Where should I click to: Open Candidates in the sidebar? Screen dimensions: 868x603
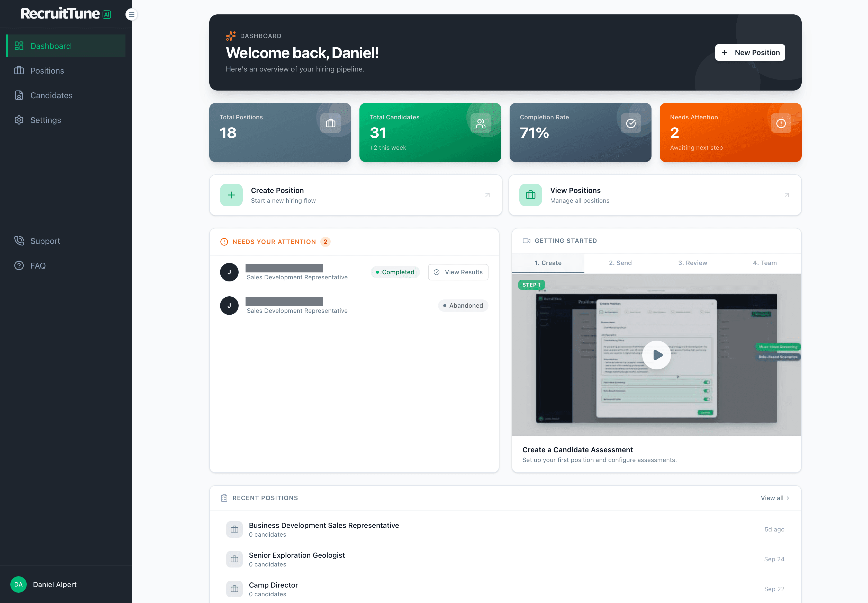(66, 95)
